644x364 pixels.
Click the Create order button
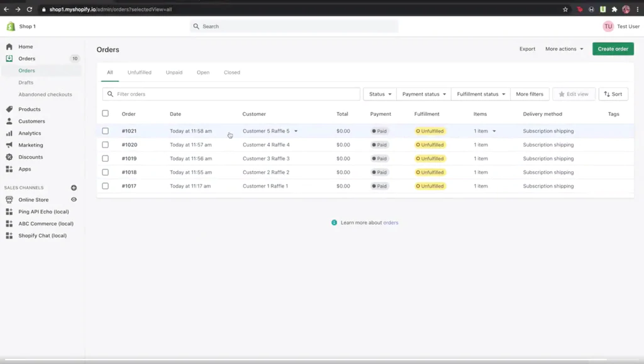pos(613,49)
